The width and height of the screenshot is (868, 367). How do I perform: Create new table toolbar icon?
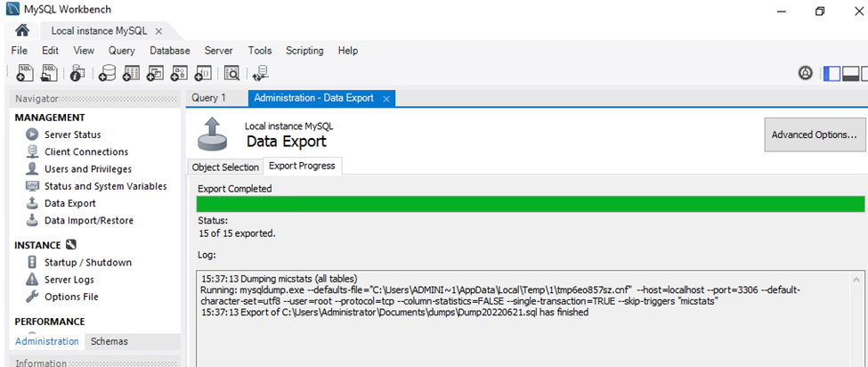coord(131,72)
